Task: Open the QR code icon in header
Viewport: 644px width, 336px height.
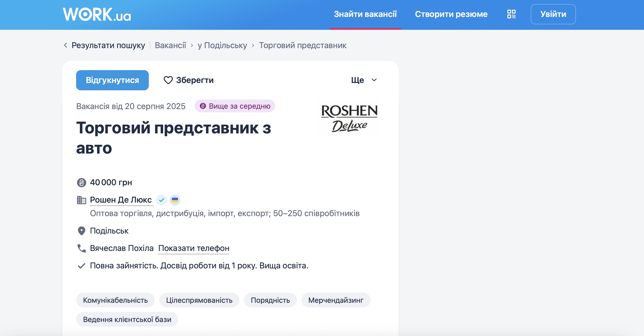Action: pyautogui.click(x=511, y=14)
